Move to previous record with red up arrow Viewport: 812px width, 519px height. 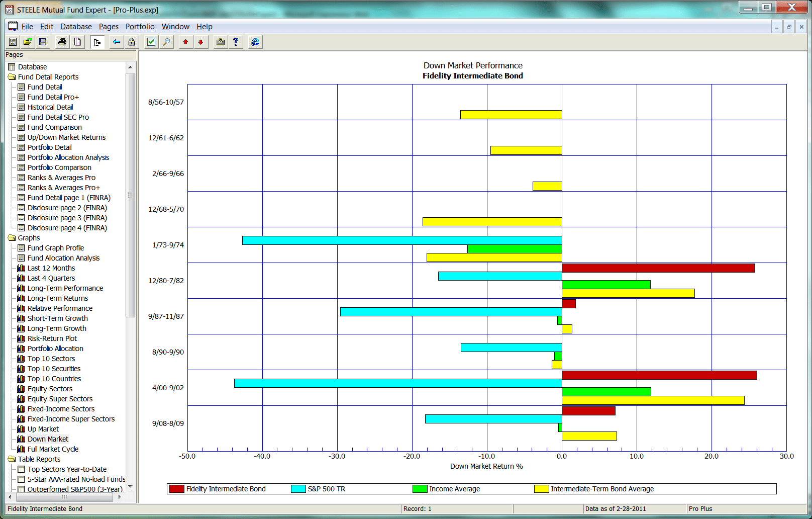point(186,42)
